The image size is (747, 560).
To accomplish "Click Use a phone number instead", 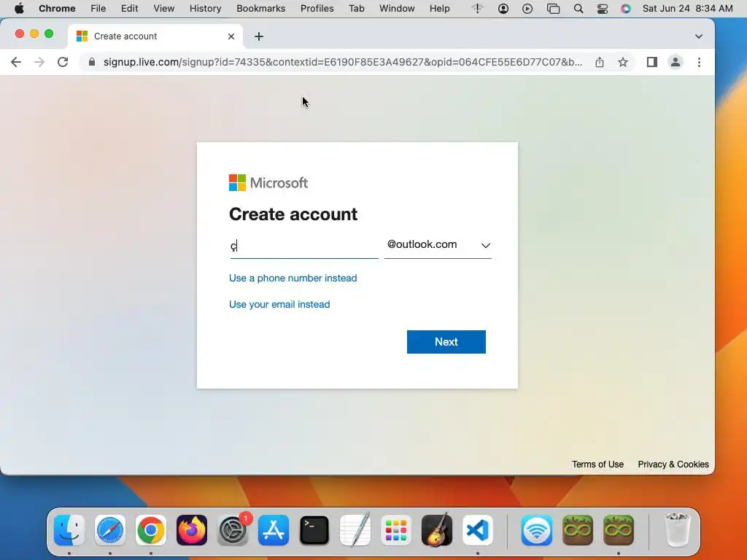I will (x=293, y=278).
